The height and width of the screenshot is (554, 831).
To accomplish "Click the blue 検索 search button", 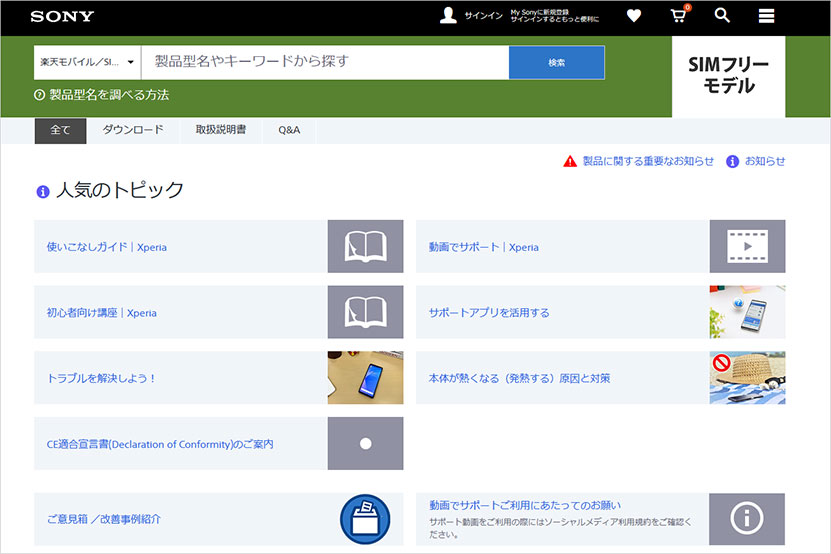I will [x=556, y=63].
